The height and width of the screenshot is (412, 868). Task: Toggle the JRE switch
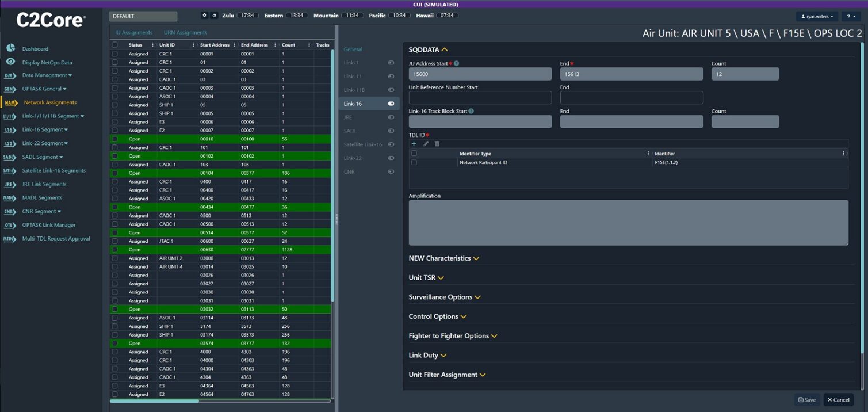pos(391,117)
